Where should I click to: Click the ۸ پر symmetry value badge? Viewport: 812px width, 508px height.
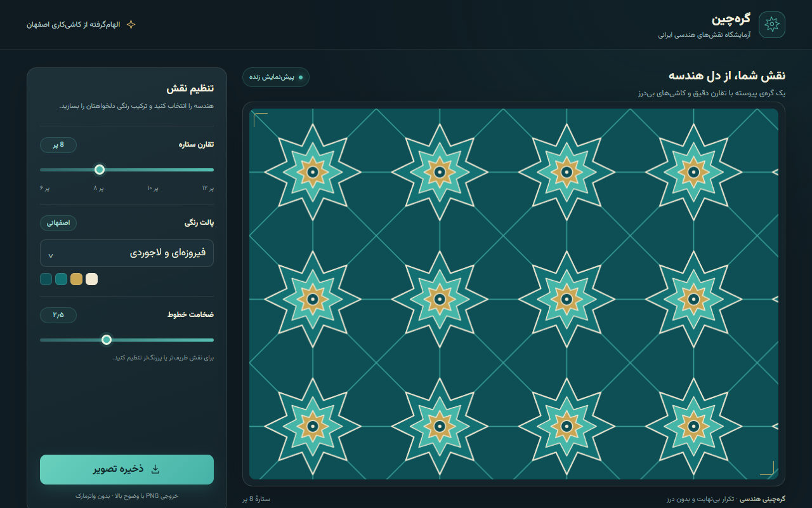coord(58,145)
